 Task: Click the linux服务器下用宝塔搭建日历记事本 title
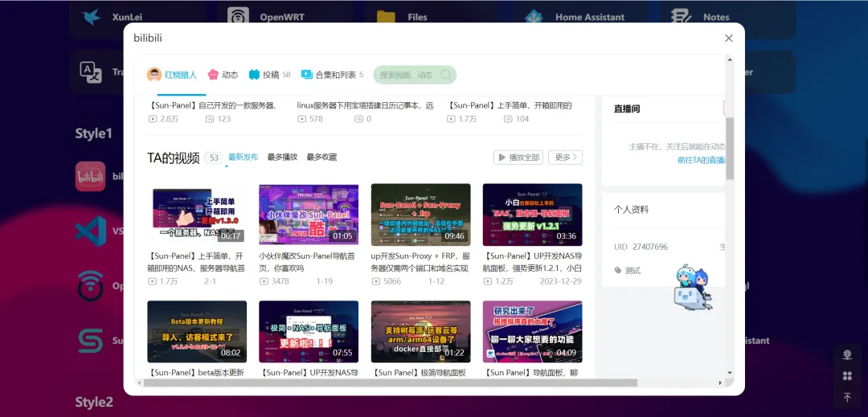tap(366, 105)
